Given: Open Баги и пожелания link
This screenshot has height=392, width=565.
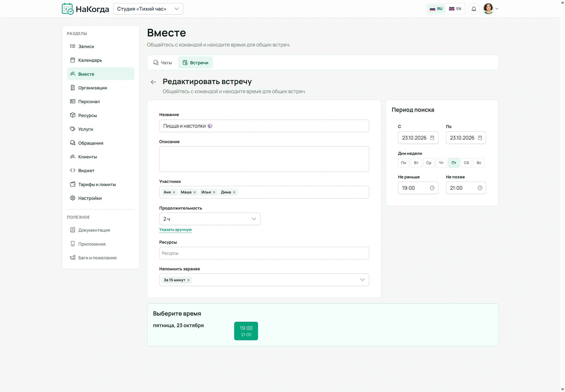Looking at the screenshot, I should (101, 258).
